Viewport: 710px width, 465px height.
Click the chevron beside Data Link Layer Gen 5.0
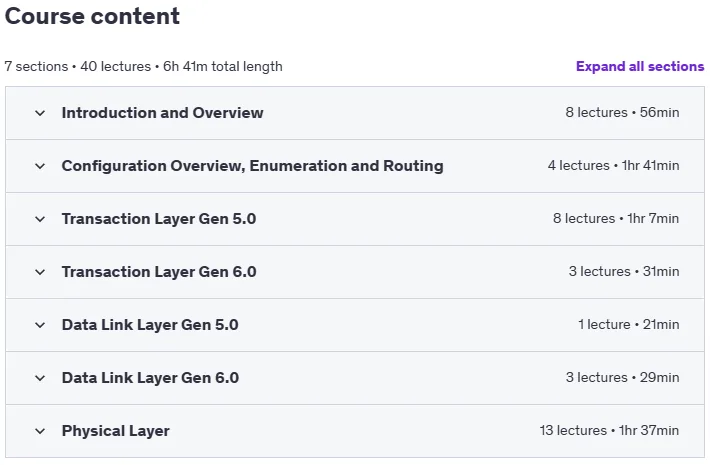[40, 325]
